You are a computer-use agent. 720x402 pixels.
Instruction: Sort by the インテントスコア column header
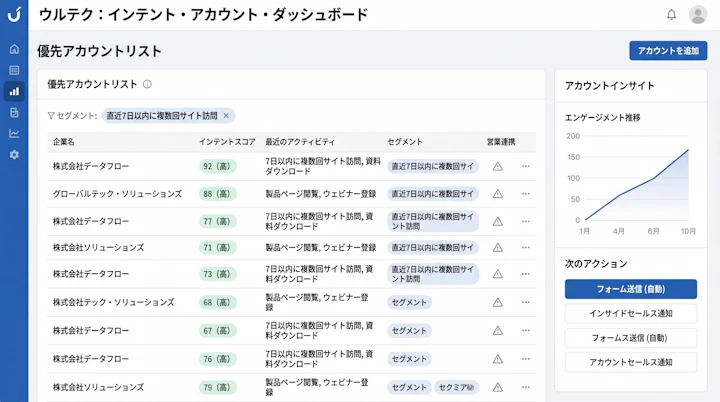[x=227, y=142]
